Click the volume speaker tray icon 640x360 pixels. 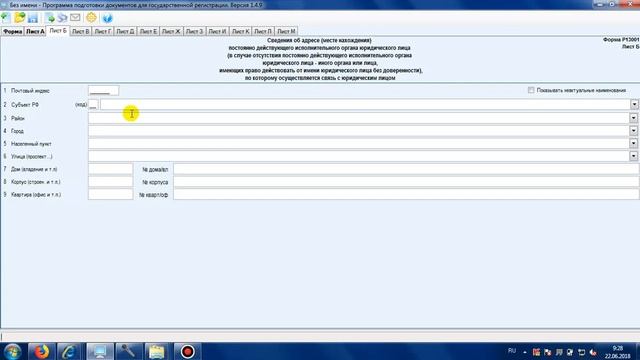(x=593, y=352)
